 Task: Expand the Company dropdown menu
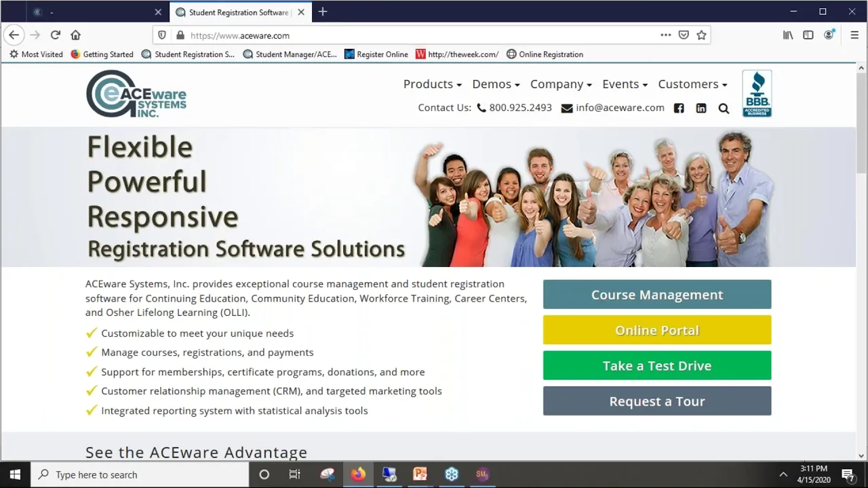coord(561,84)
